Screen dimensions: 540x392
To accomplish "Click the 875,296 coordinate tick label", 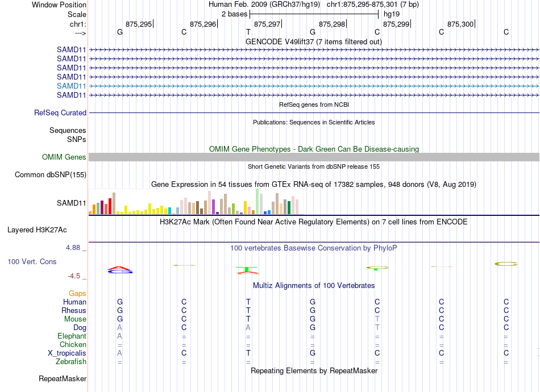I will tap(203, 24).
